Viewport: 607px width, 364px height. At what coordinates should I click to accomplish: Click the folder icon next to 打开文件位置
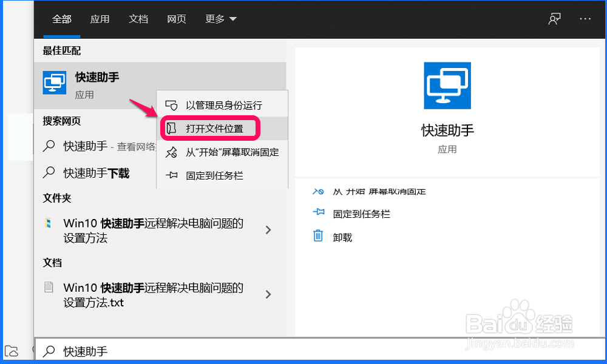[171, 128]
